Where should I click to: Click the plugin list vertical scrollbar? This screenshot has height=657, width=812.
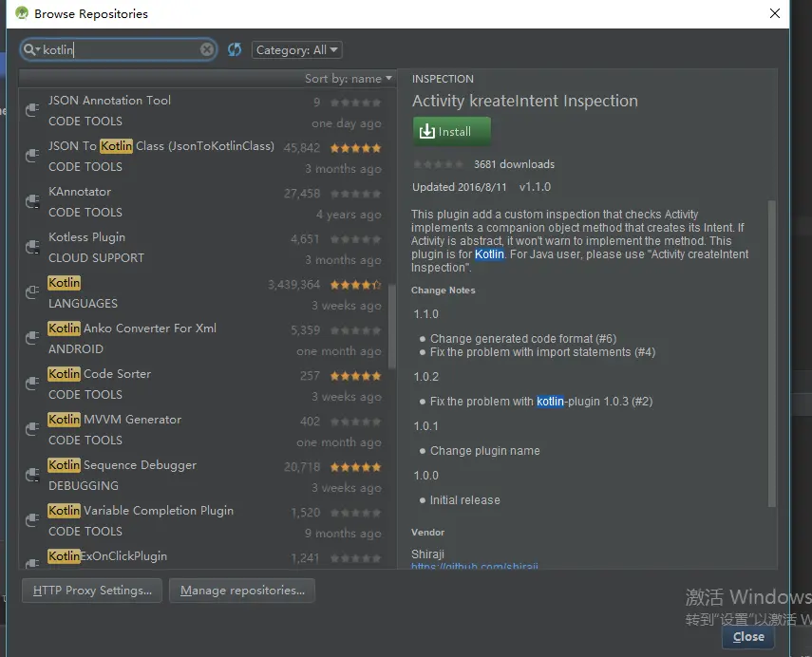click(x=392, y=327)
